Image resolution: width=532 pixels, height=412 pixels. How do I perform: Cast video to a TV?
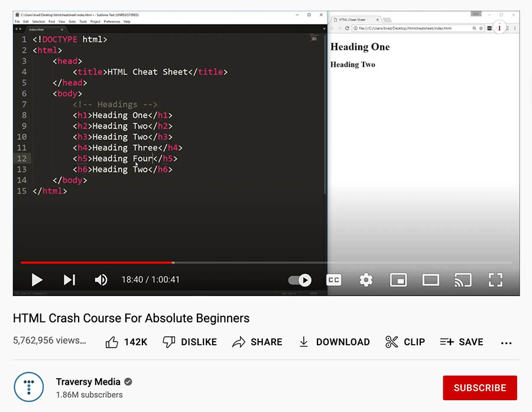[463, 280]
